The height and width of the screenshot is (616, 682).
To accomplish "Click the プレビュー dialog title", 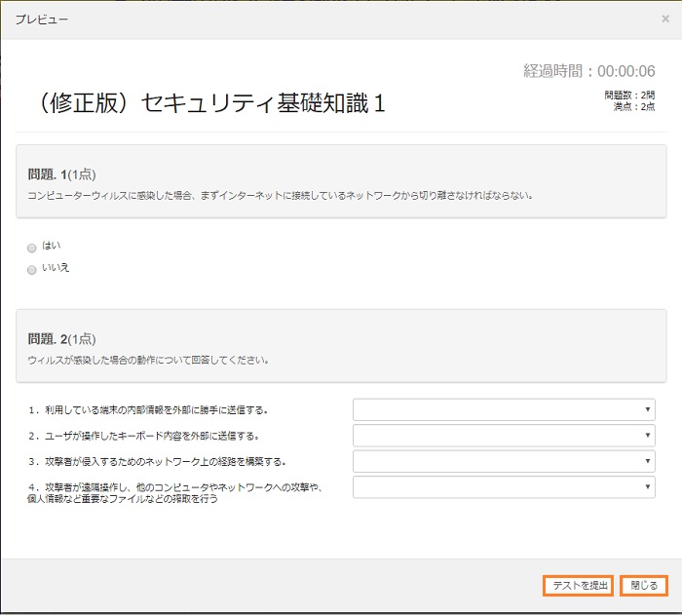I will [42, 19].
